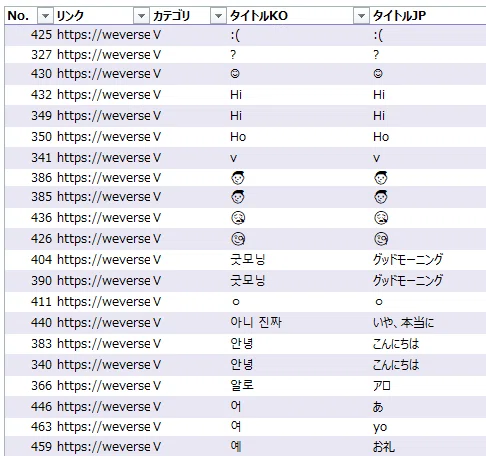486x456 pixels.
Task: Click the number cell 340
Action: pos(42,365)
